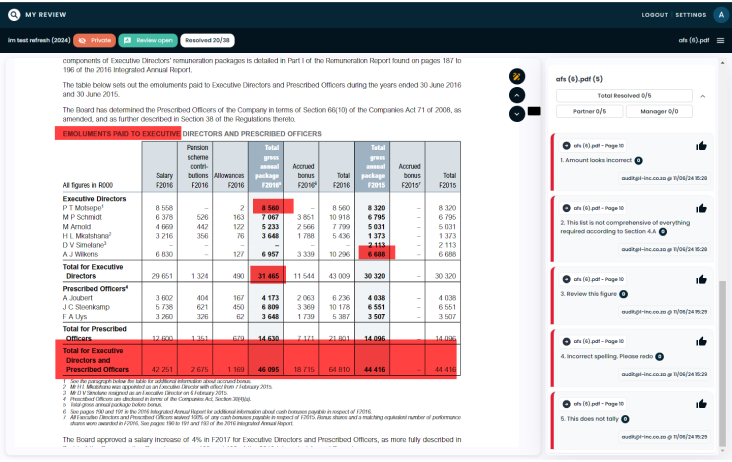Go to previous page with up arrow
The width and height of the screenshot is (732, 462).
[x=517, y=95]
